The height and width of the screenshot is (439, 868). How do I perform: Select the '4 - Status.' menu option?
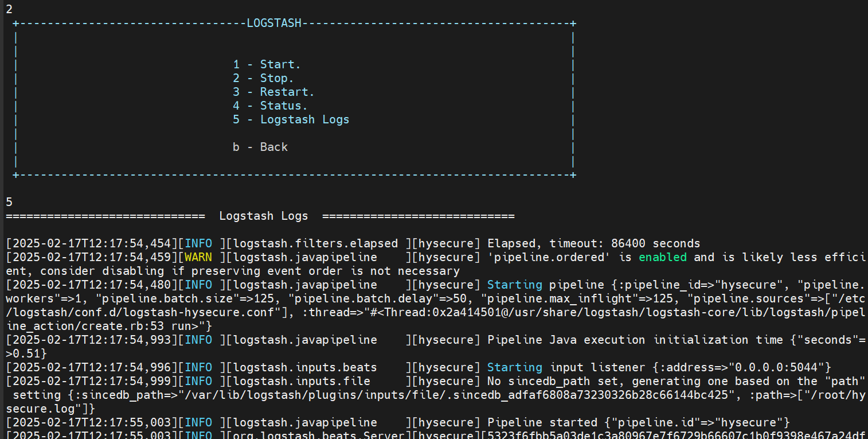point(270,106)
